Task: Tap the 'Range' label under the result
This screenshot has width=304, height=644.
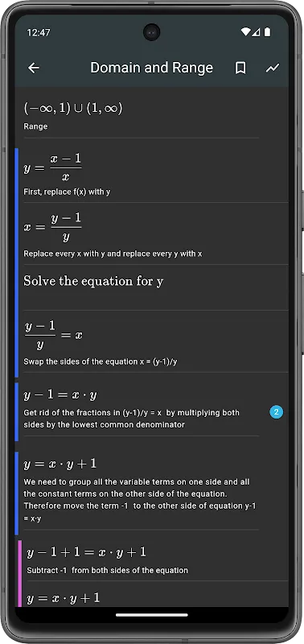Action: (35, 126)
